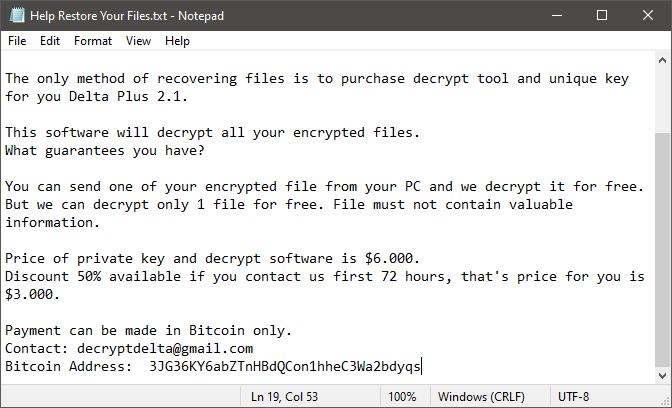Click the resize grip at window corner
The height and width of the screenshot is (408, 672).
(665, 401)
